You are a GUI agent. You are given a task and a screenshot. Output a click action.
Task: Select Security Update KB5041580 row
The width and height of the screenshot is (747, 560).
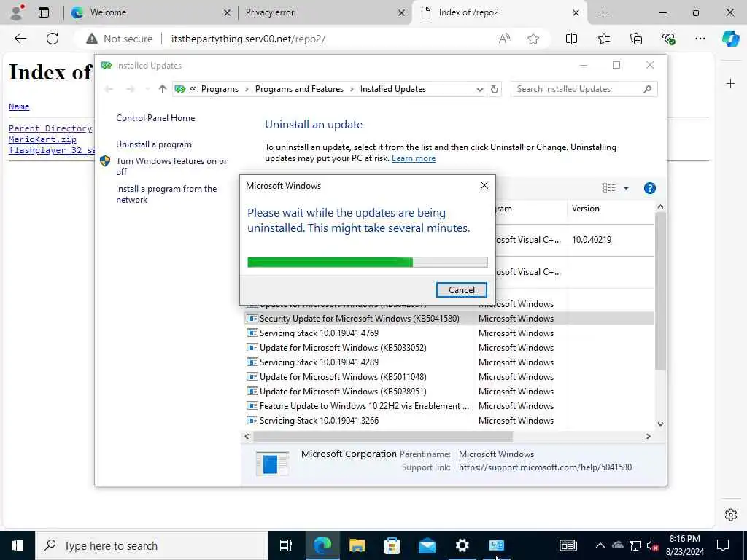pos(449,319)
